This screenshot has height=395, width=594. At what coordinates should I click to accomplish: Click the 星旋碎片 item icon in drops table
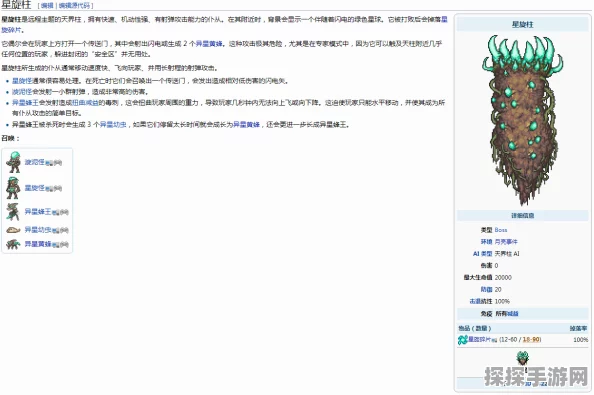[462, 340]
